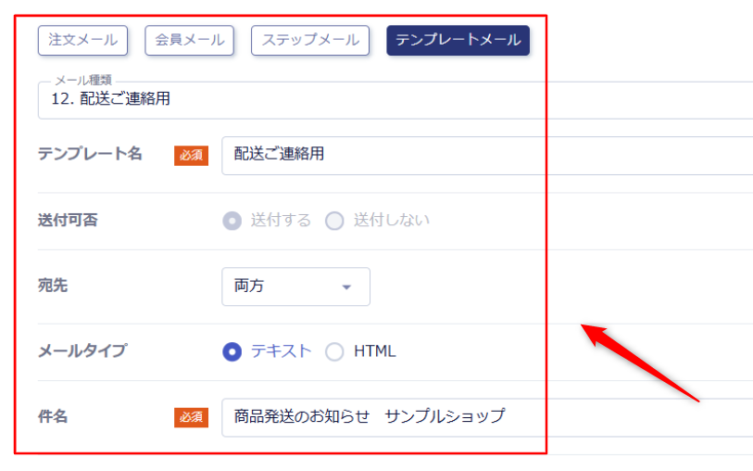The height and width of the screenshot is (471, 753).
Task: Open the 会員メール tab
Action: (x=189, y=40)
